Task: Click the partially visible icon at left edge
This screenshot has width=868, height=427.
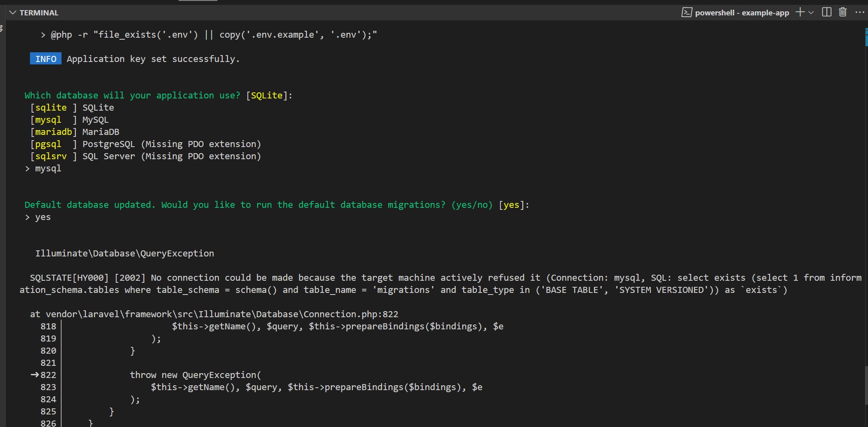Action: click(2, 28)
